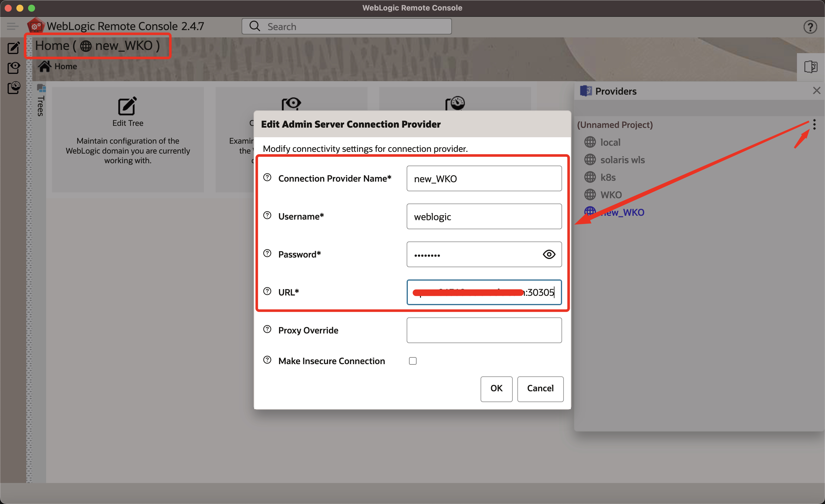825x504 pixels.
Task: Toggle the hamburger navigation menu
Action: click(13, 26)
